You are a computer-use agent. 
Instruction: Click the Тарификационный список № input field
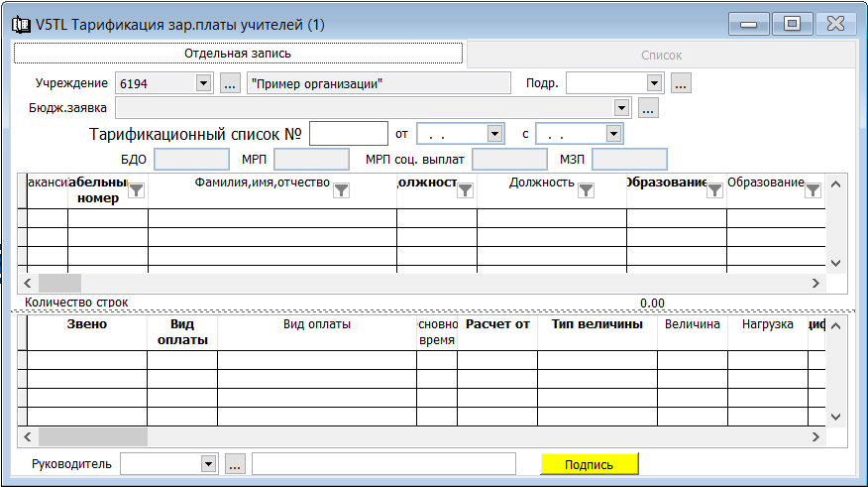(x=348, y=133)
